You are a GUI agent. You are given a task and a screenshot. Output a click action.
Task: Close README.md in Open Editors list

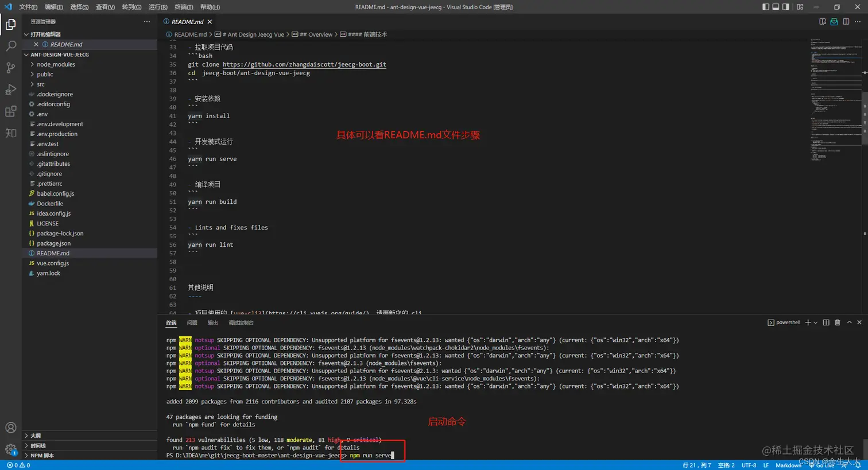(x=36, y=44)
